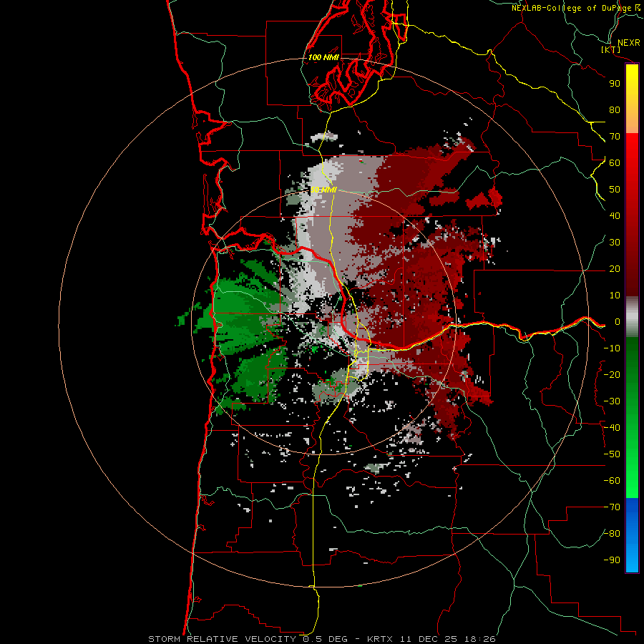The height and width of the screenshot is (644, 644).
Task: Click the 0 knot scale label
Action: coord(618,321)
